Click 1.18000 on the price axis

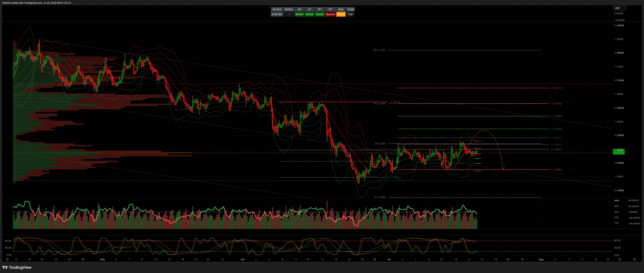point(619,53)
